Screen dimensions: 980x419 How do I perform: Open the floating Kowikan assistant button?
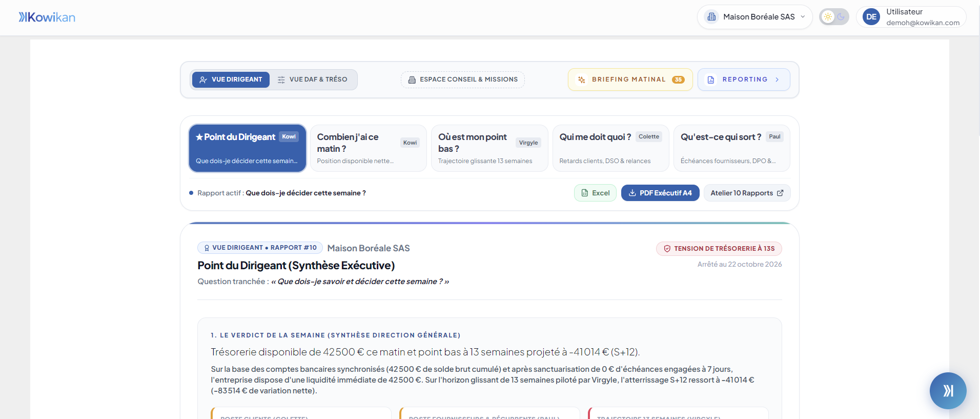(948, 391)
